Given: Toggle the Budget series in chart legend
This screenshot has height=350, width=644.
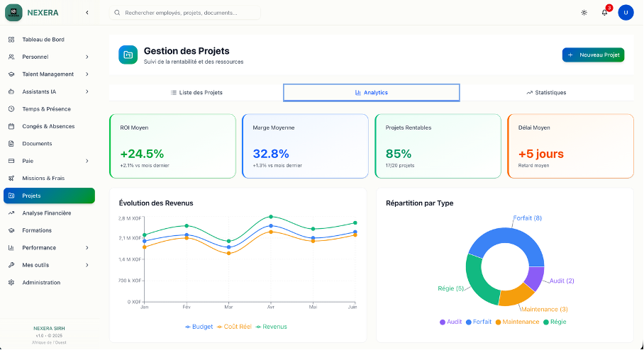Looking at the screenshot, I should [198, 327].
